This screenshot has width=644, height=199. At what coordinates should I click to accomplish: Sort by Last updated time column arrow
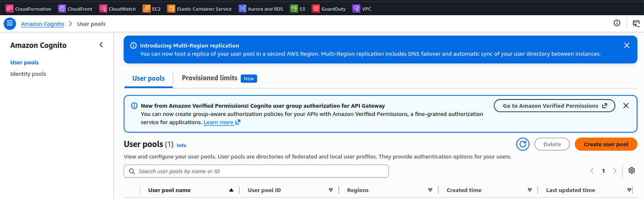click(629, 190)
